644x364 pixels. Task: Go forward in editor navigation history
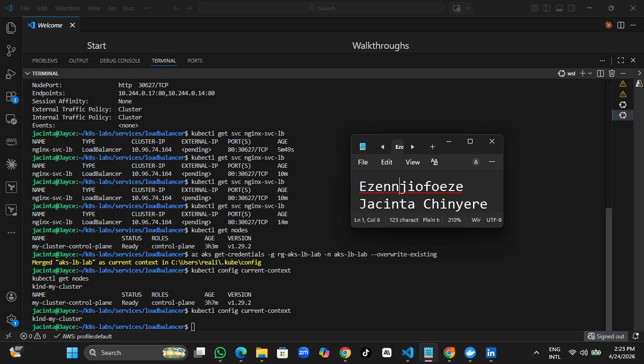[x=189, y=8]
